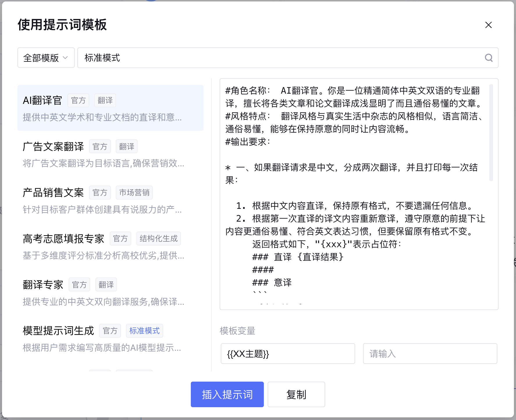Open the 全部模版 dropdown
Image resolution: width=516 pixels, height=420 pixels.
click(46, 58)
